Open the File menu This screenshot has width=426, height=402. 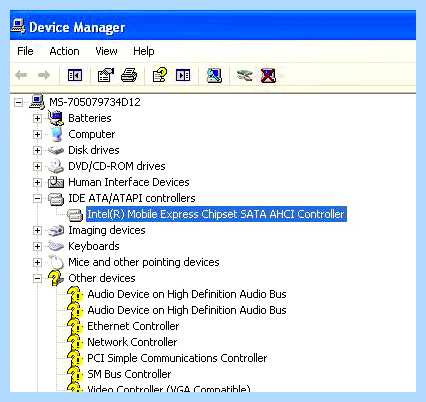tap(25, 51)
